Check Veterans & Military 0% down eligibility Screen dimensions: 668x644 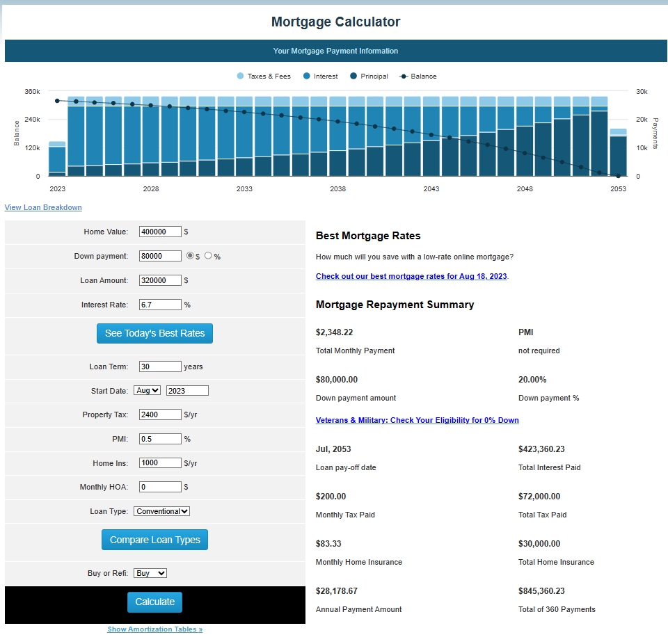pos(417,420)
